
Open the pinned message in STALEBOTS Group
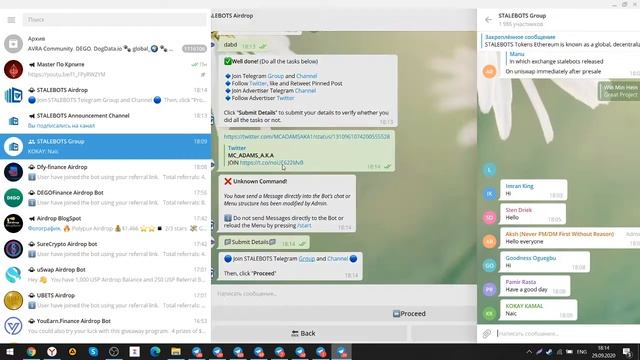tap(560, 40)
